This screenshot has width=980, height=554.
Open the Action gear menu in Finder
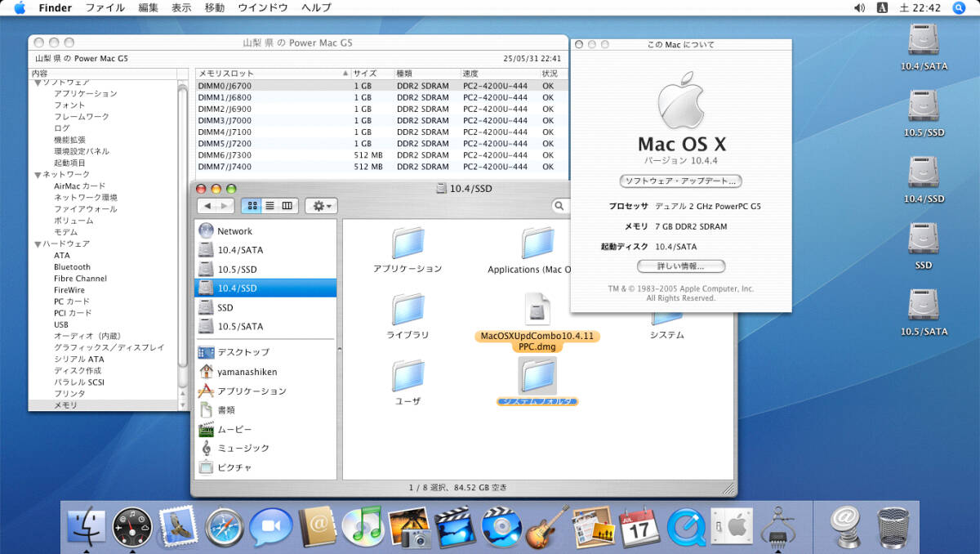pyautogui.click(x=320, y=205)
